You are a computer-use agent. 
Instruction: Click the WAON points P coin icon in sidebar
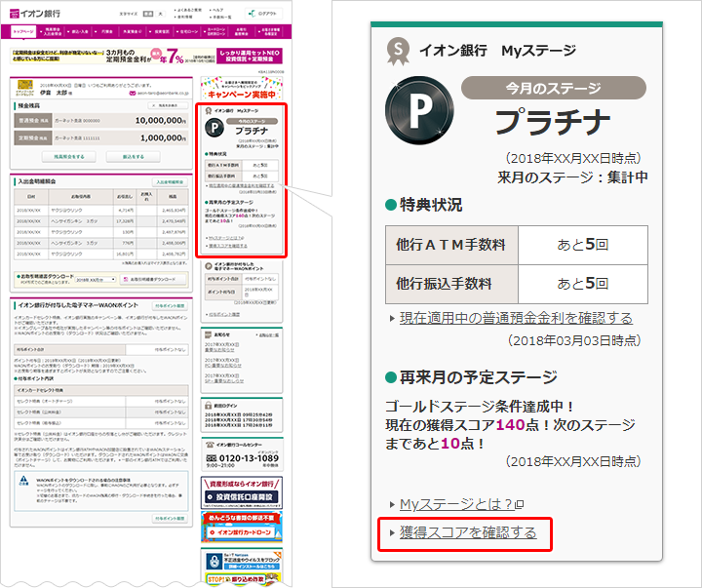coord(209,266)
